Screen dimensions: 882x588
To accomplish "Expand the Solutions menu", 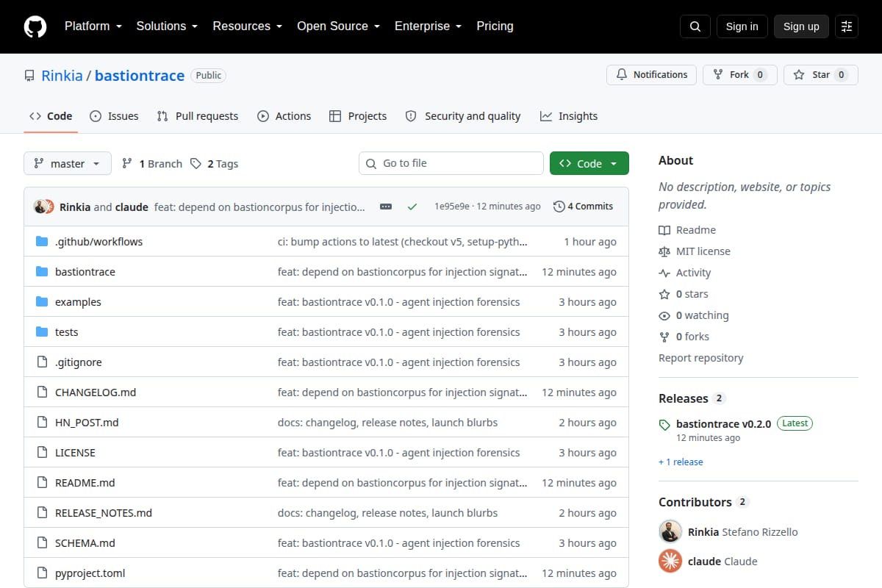I will 167,26.
